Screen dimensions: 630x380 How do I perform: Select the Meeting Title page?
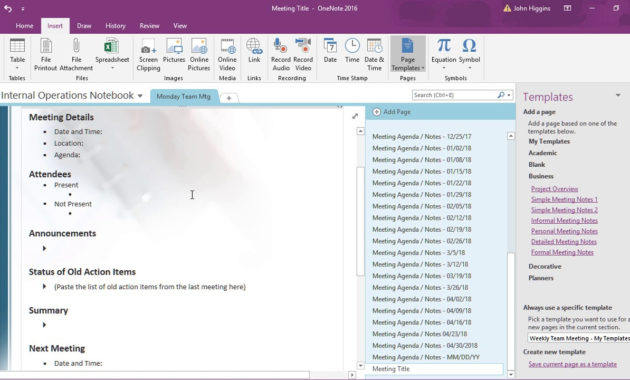(x=435, y=369)
